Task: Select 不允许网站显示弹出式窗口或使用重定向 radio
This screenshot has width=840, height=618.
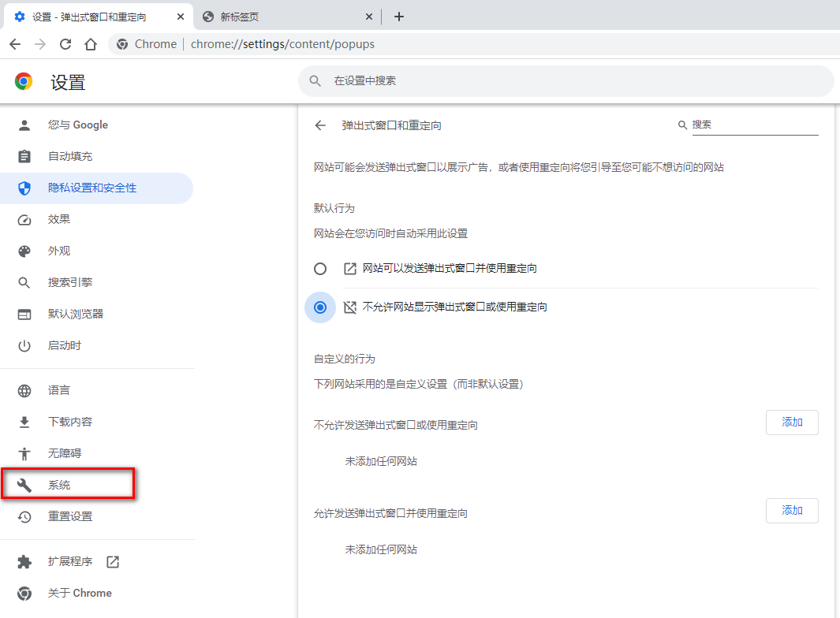Action: [x=319, y=307]
